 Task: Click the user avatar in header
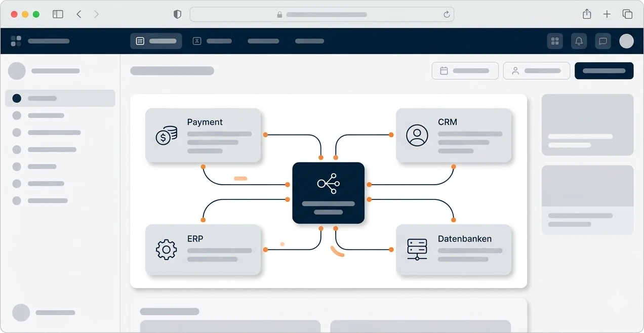pyautogui.click(x=626, y=41)
